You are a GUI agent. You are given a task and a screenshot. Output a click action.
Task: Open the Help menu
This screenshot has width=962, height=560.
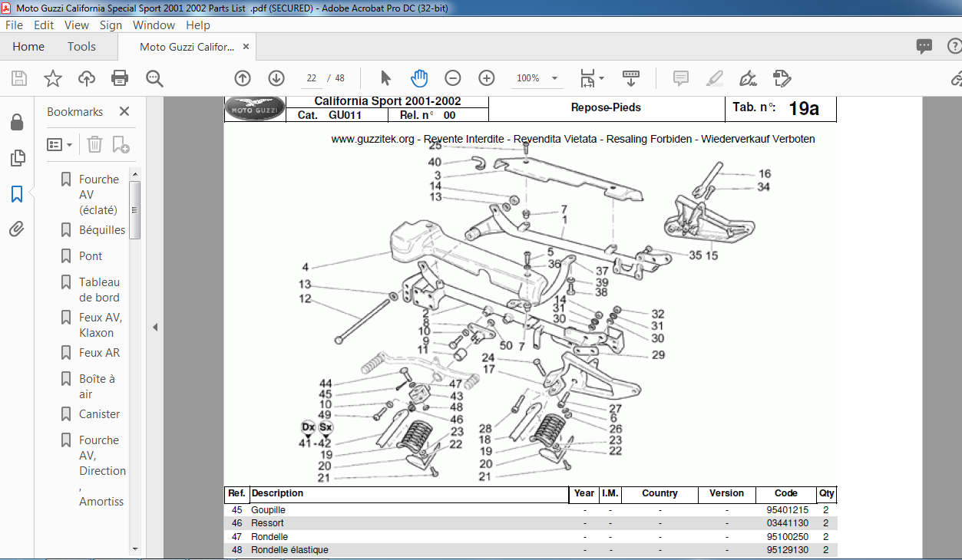point(198,25)
